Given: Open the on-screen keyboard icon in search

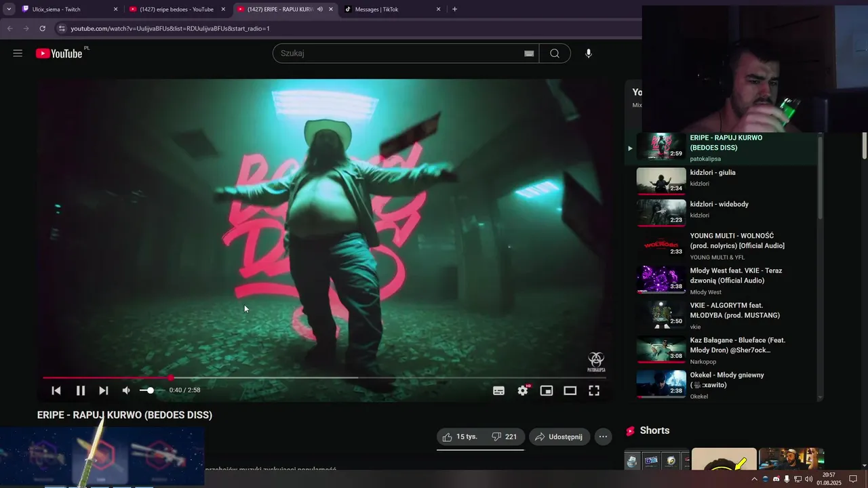Looking at the screenshot, I should (529, 54).
